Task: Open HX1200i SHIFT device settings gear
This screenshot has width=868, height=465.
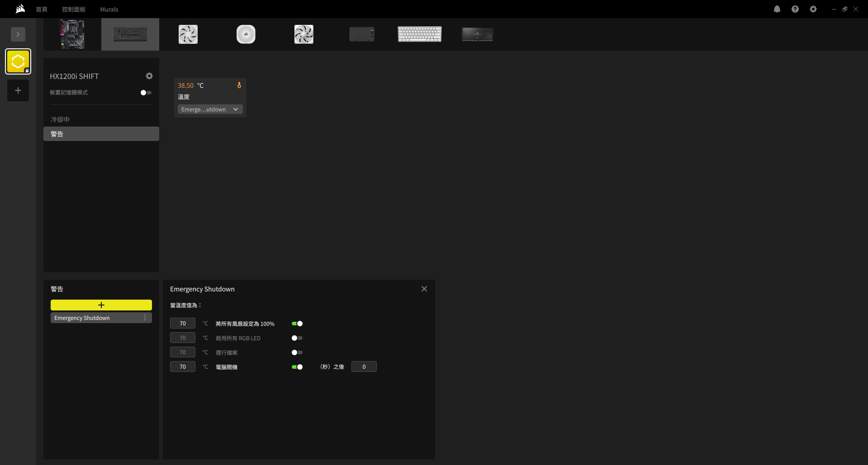Action: click(x=149, y=76)
